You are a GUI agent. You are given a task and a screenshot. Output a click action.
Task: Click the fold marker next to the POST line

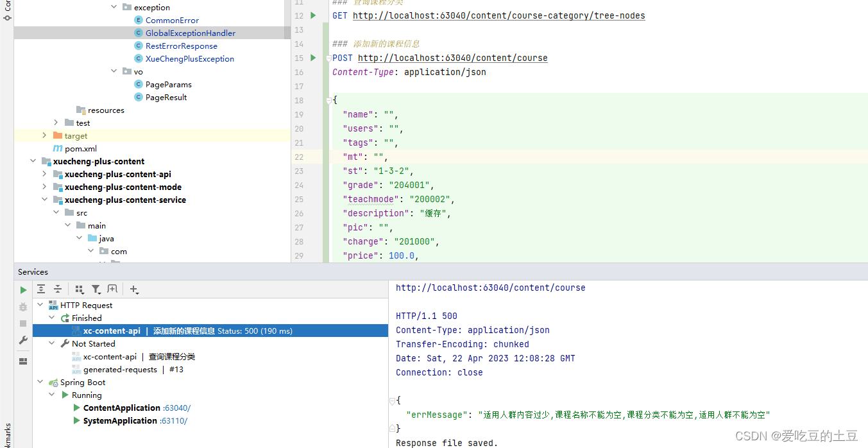coord(328,58)
